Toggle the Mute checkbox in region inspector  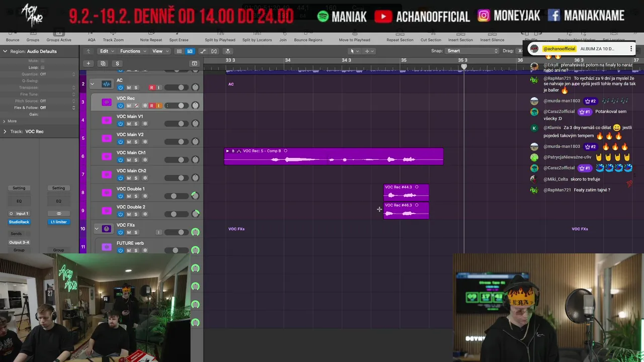[x=42, y=60]
